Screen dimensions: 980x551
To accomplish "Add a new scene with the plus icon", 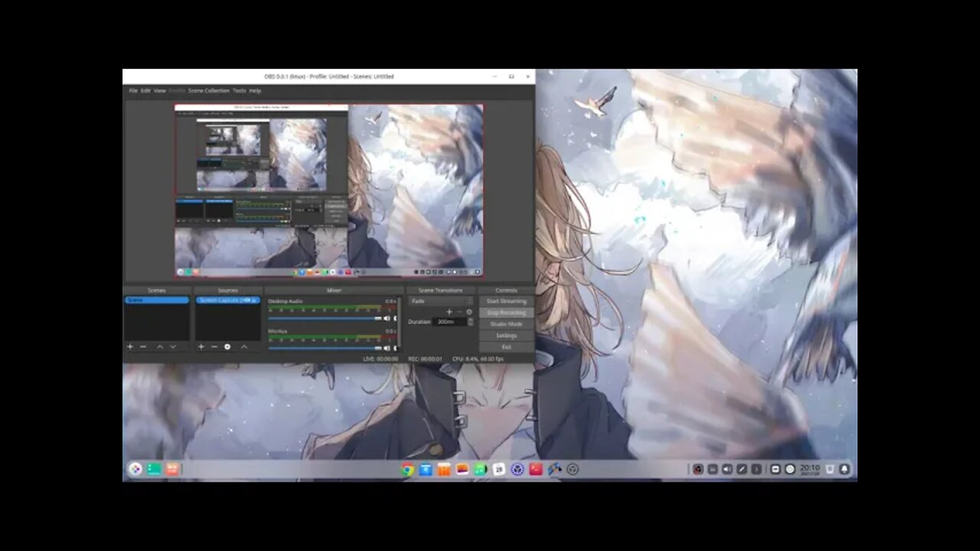I will click(x=129, y=347).
